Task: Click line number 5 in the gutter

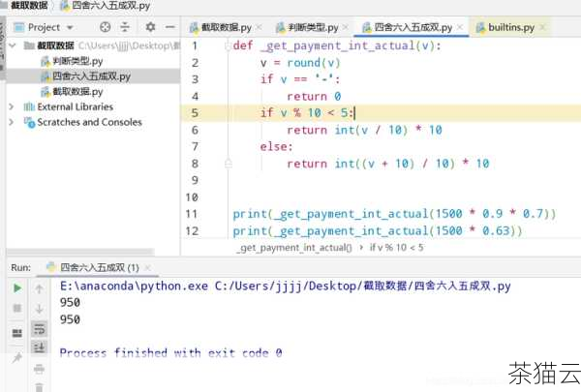Action: pyautogui.click(x=195, y=113)
